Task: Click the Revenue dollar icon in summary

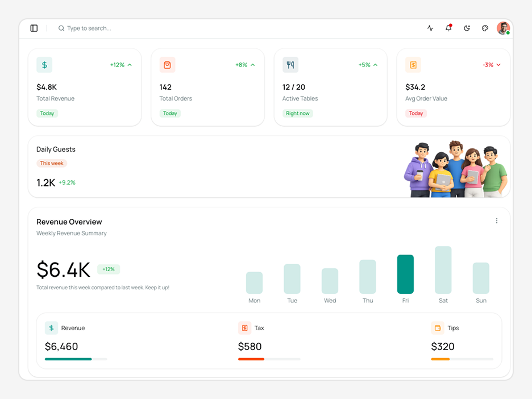Action: (x=51, y=328)
